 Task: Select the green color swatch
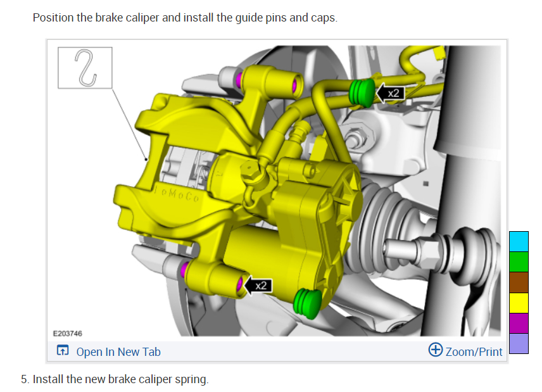coord(519,262)
